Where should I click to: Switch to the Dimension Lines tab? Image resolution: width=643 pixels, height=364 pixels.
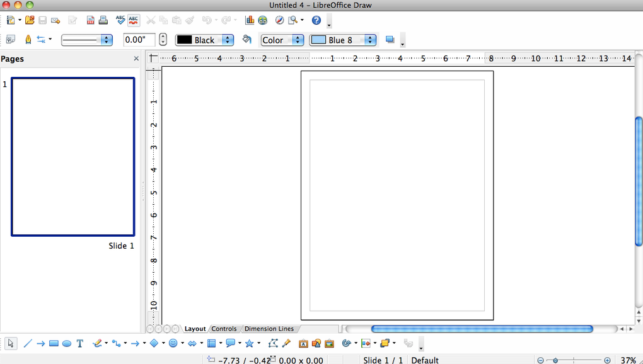pos(269,329)
